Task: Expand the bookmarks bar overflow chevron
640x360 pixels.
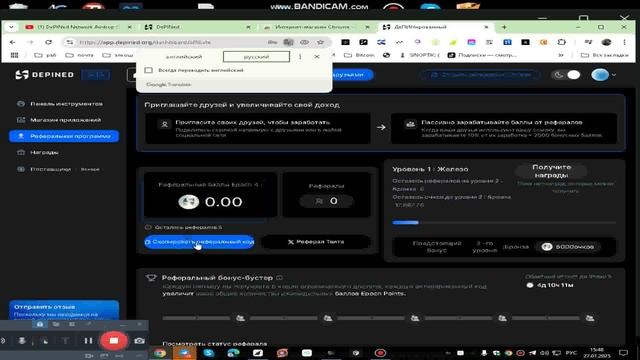Action: click(561, 55)
